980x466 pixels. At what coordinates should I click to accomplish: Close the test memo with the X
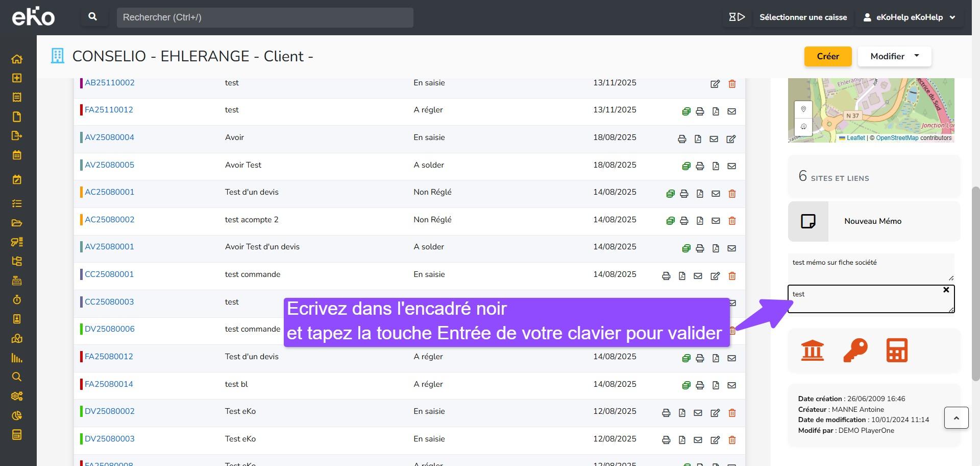[x=946, y=290]
